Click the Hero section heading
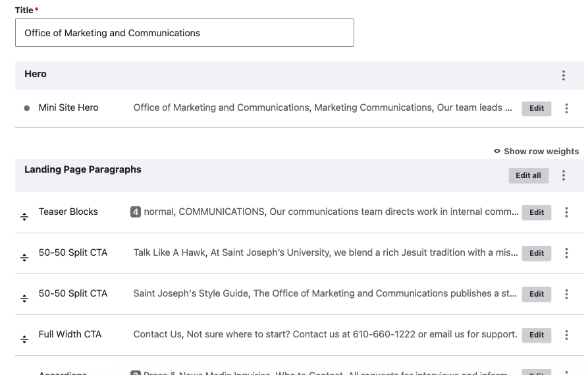This screenshot has width=588, height=375. click(36, 74)
